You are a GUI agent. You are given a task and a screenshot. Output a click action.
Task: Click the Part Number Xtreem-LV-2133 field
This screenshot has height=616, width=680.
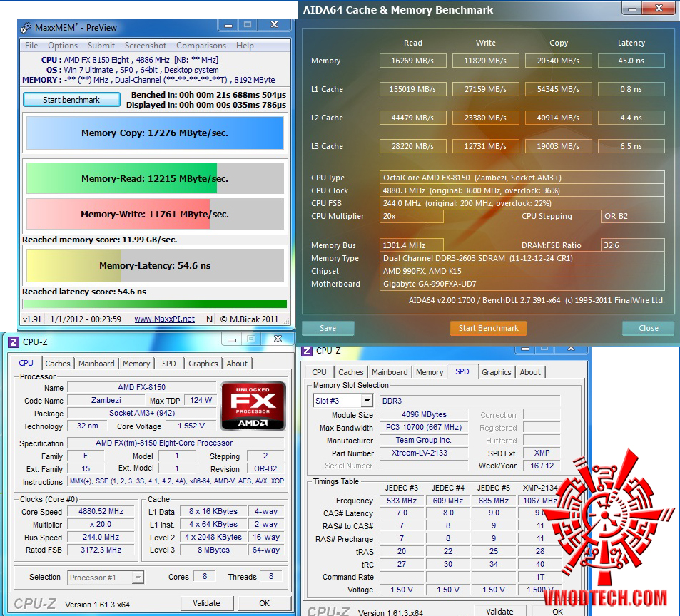(x=424, y=453)
